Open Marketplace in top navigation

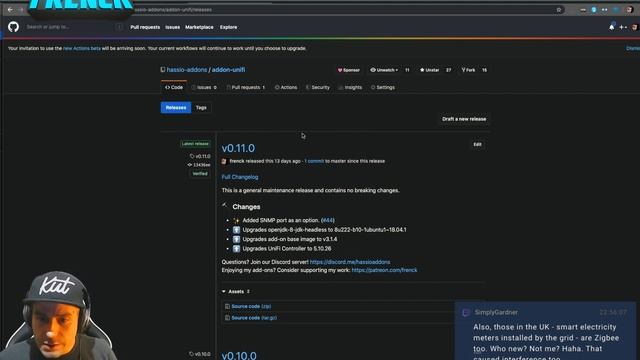[199, 27]
